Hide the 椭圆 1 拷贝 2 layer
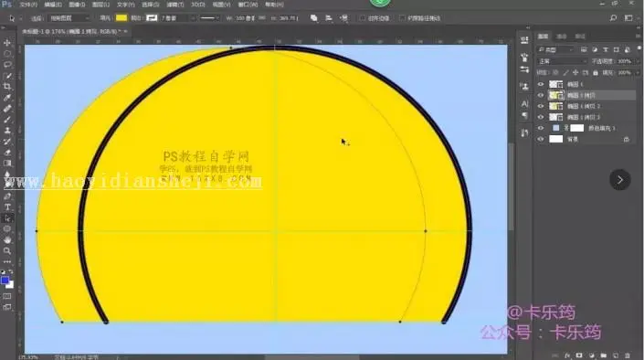Image resolution: width=644 pixels, height=360 pixels. [541, 106]
